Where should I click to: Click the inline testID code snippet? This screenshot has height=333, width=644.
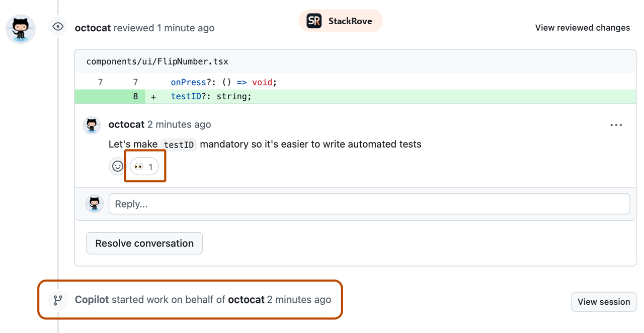[179, 145]
